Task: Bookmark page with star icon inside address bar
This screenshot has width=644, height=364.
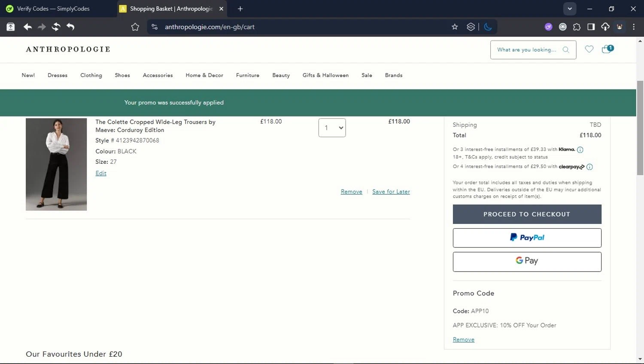Action: pyautogui.click(x=455, y=27)
